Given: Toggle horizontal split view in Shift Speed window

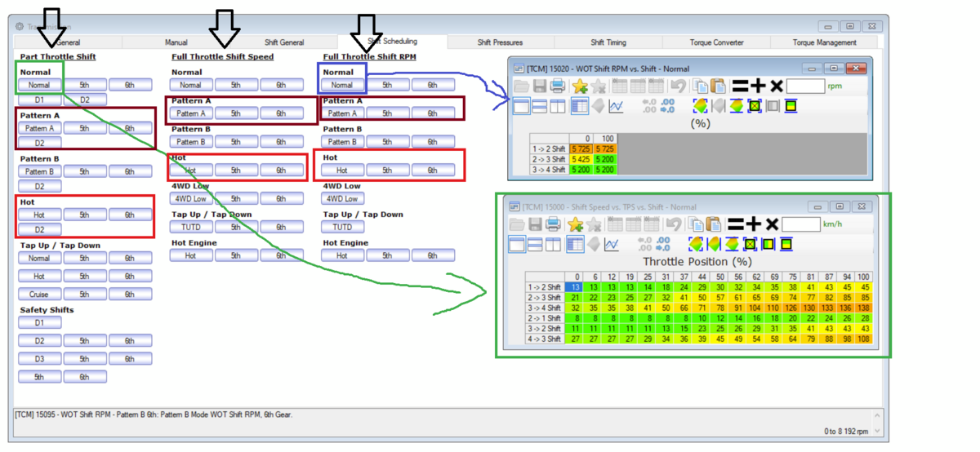Looking at the screenshot, I should click(x=536, y=244).
